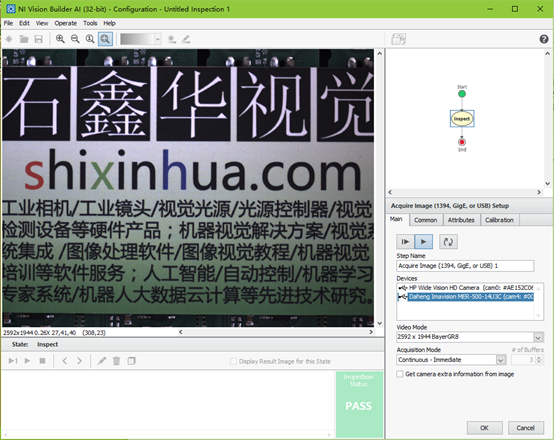Run inspection once in the state toolbar

13,361
